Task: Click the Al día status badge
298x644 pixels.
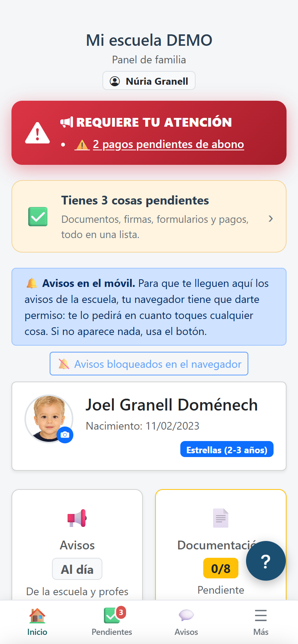Action: [77, 569]
